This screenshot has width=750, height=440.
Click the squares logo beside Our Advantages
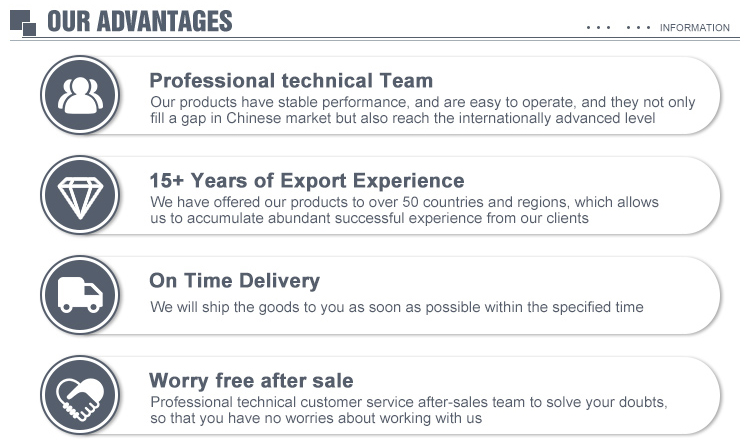pyautogui.click(x=22, y=21)
